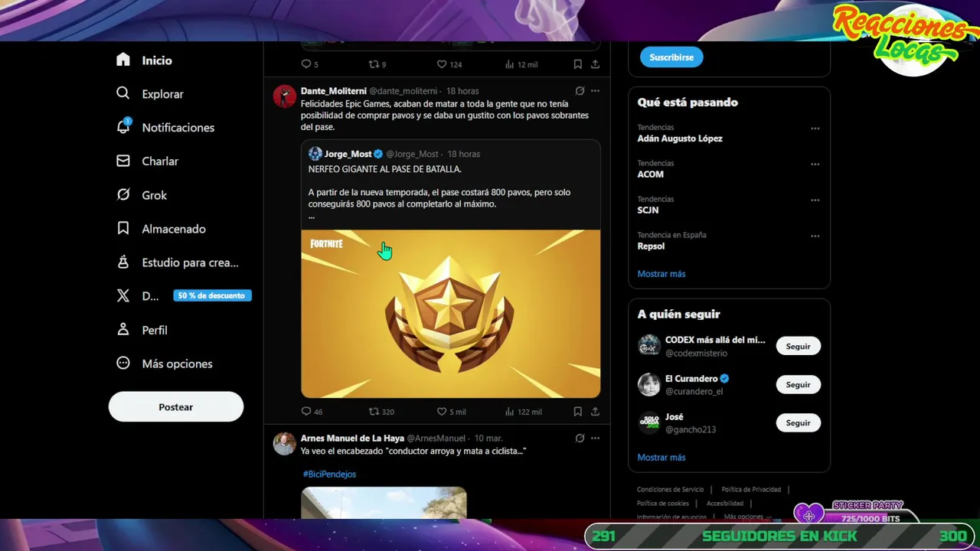Click the Postear button
This screenshot has height=551, width=980.
pyautogui.click(x=176, y=407)
